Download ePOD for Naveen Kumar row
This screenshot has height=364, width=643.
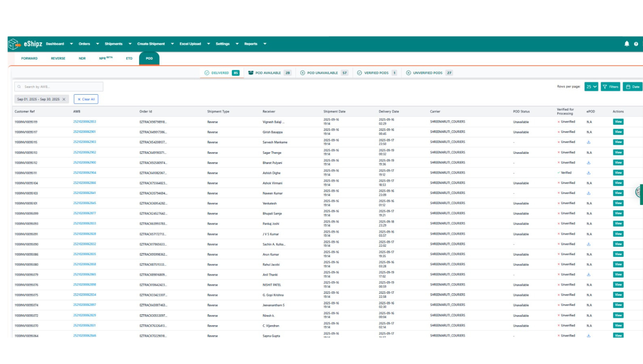(589, 193)
